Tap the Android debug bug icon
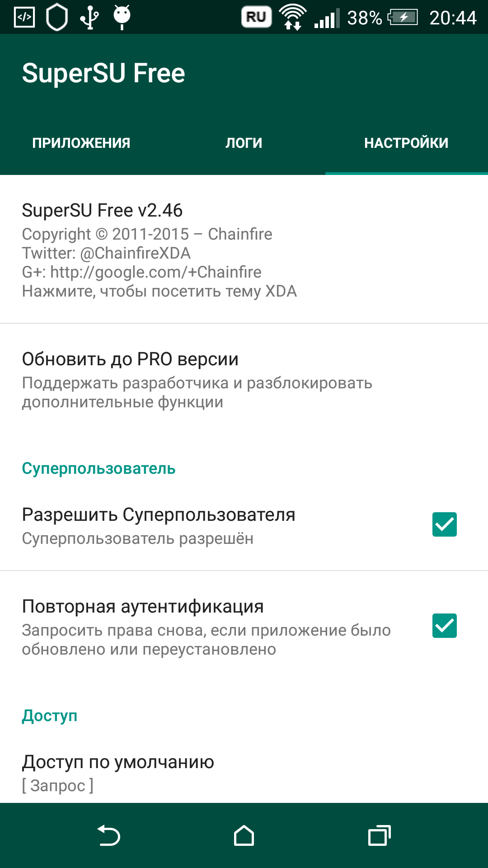Viewport: 488px width, 868px height. [x=122, y=17]
